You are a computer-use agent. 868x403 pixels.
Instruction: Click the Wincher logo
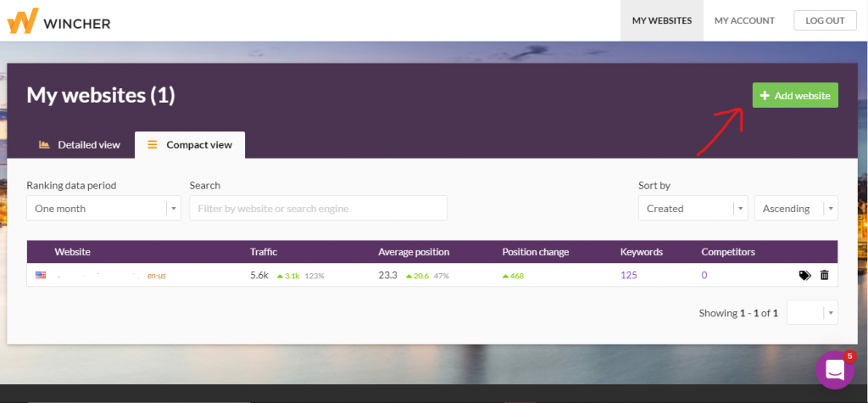click(58, 21)
